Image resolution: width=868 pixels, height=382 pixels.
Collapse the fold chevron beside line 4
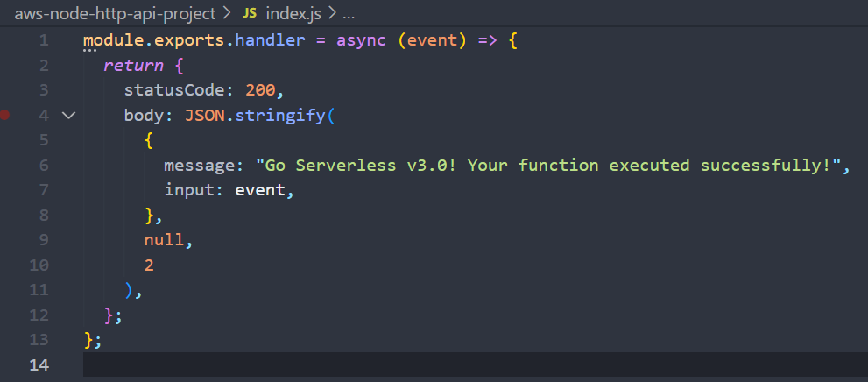[x=69, y=115]
